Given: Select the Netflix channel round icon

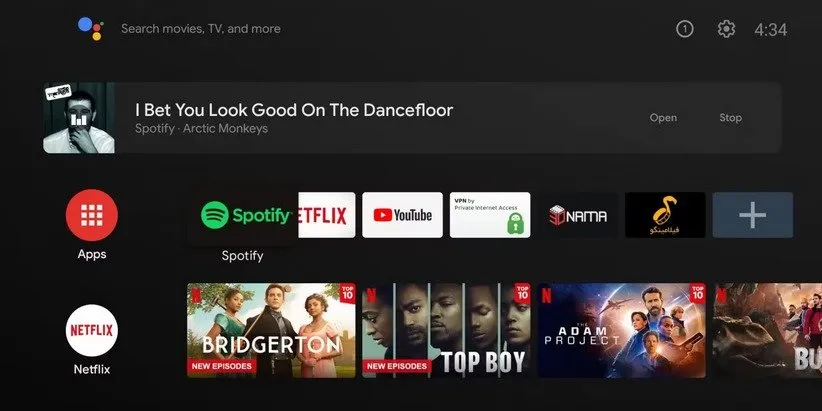Looking at the screenshot, I should 92,330.
